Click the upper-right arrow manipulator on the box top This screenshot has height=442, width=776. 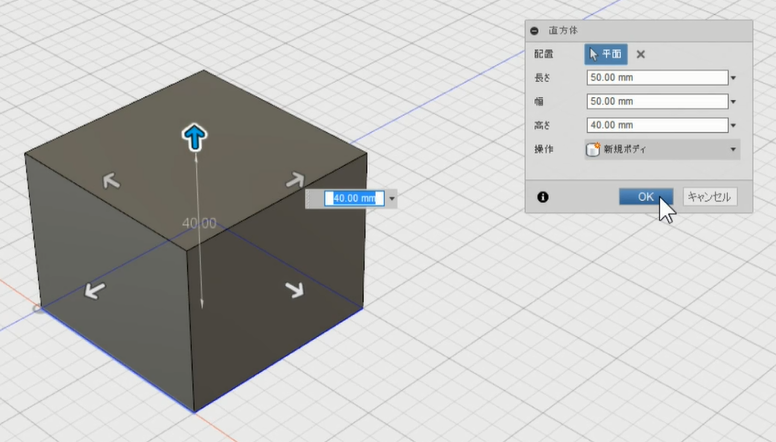(x=295, y=180)
